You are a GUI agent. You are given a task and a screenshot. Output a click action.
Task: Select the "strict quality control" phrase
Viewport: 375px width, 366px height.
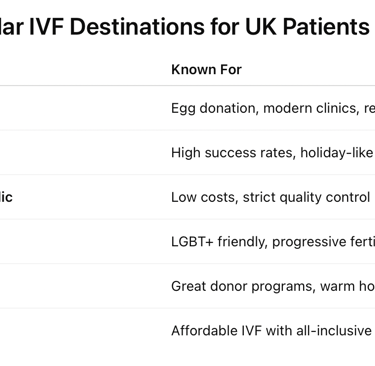(306, 198)
